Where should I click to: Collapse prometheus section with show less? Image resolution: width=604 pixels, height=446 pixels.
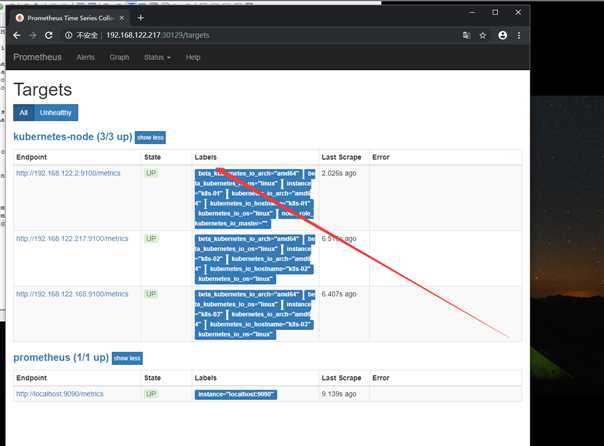tap(127, 358)
